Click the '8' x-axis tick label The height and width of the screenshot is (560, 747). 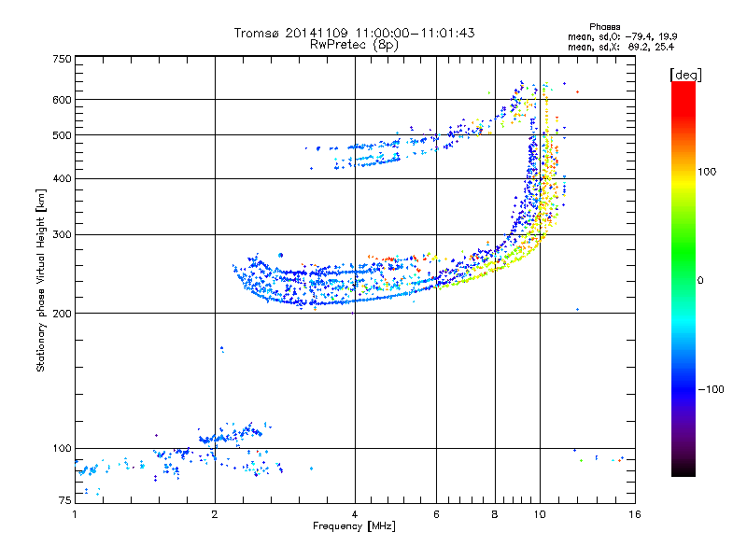[495, 514]
